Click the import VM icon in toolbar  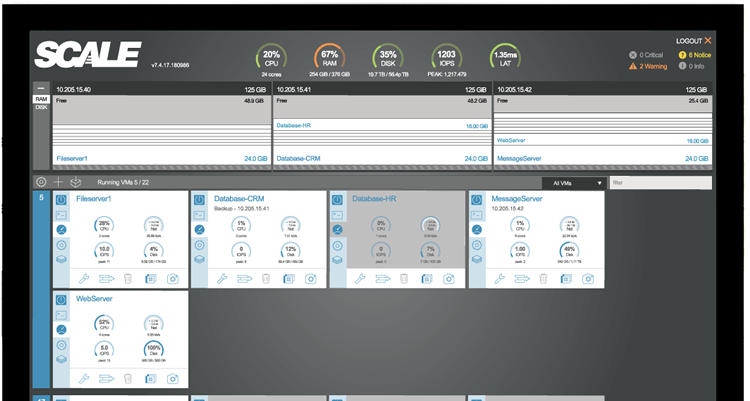pos(76,182)
